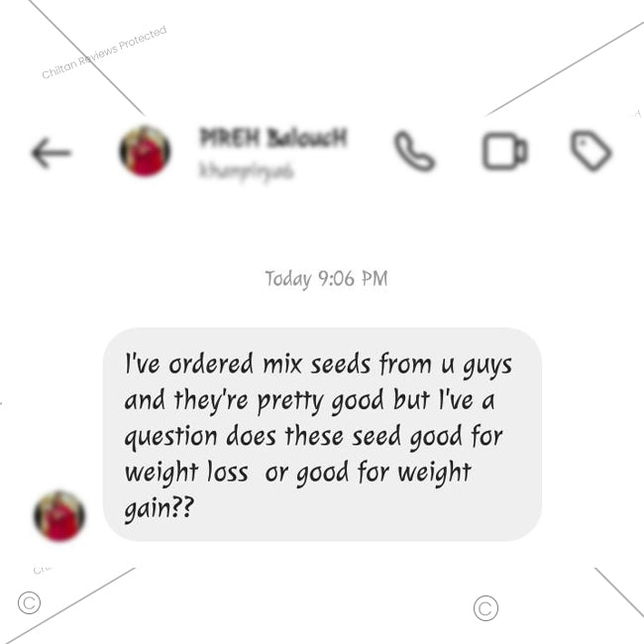
Task: Open the label tag icon in the header
Action: (591, 150)
